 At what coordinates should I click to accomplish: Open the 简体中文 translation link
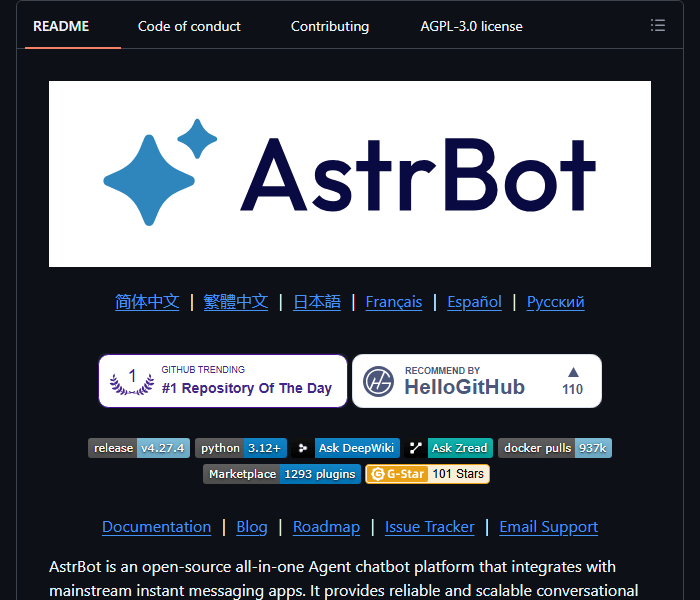[147, 302]
